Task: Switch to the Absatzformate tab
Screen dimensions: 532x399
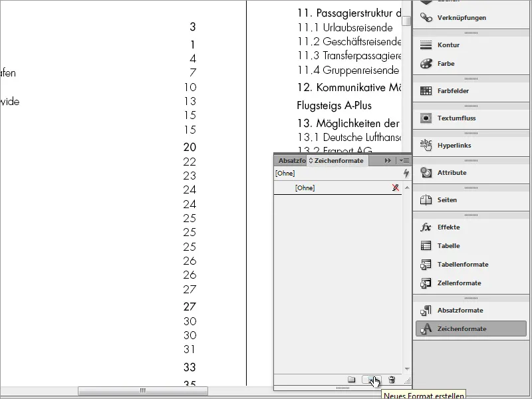Action: (292, 160)
